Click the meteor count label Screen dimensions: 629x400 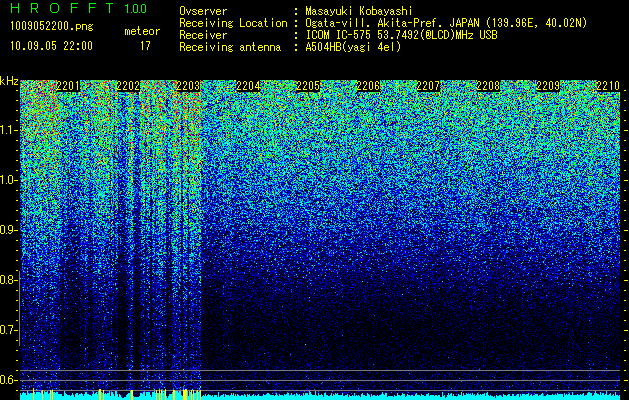pyautogui.click(x=142, y=31)
